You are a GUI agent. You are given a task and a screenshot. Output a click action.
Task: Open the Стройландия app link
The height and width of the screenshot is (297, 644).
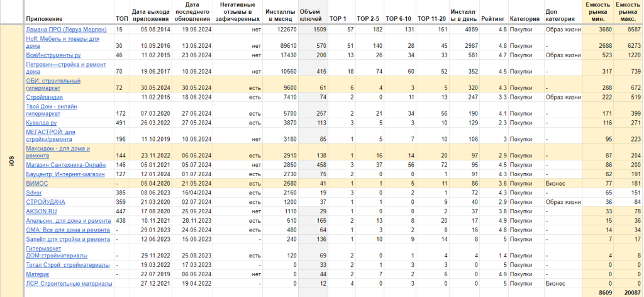click(44, 98)
